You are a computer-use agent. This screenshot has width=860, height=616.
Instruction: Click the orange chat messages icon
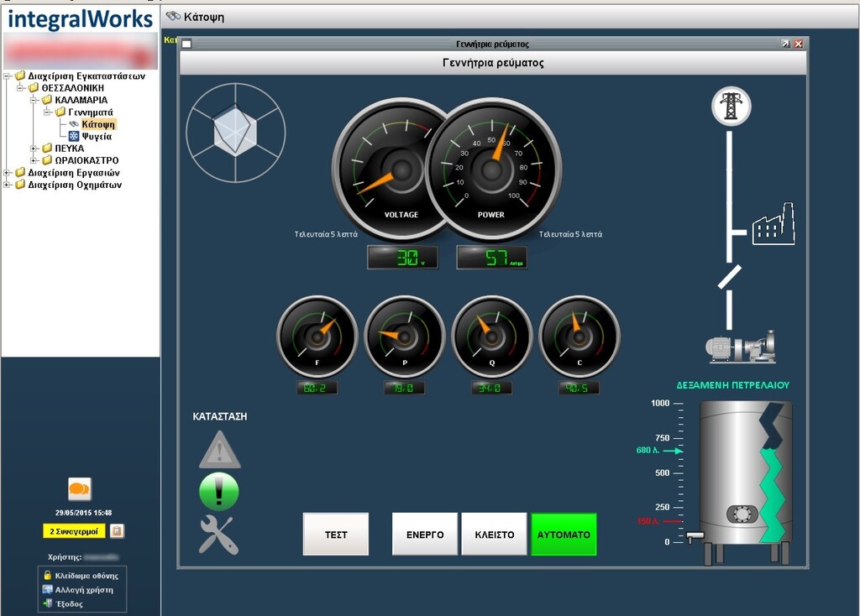click(x=80, y=488)
